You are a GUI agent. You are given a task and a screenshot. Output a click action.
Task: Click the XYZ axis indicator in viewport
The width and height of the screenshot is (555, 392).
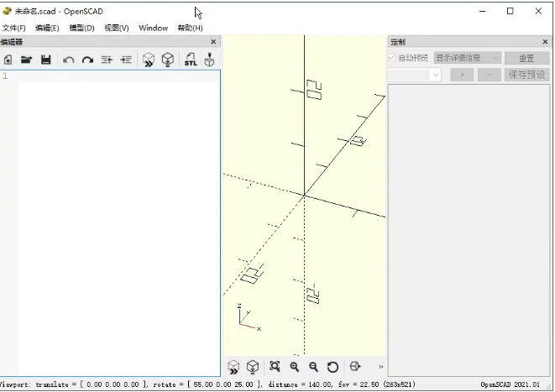point(249,317)
